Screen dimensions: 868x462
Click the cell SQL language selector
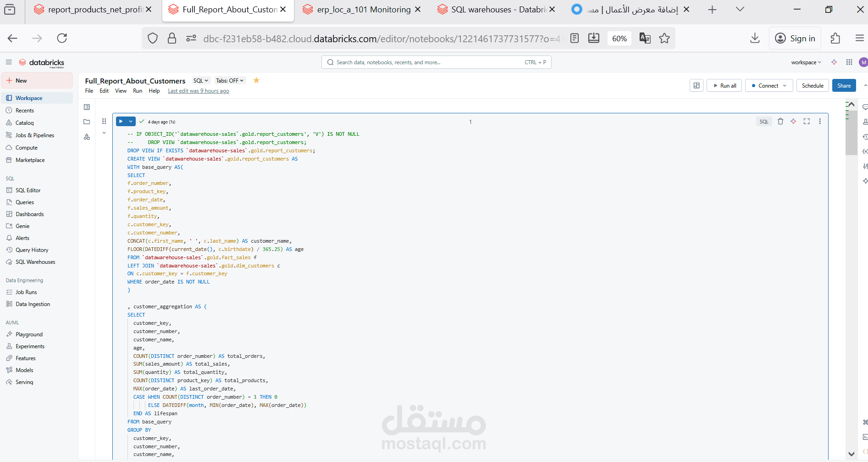[x=764, y=122]
